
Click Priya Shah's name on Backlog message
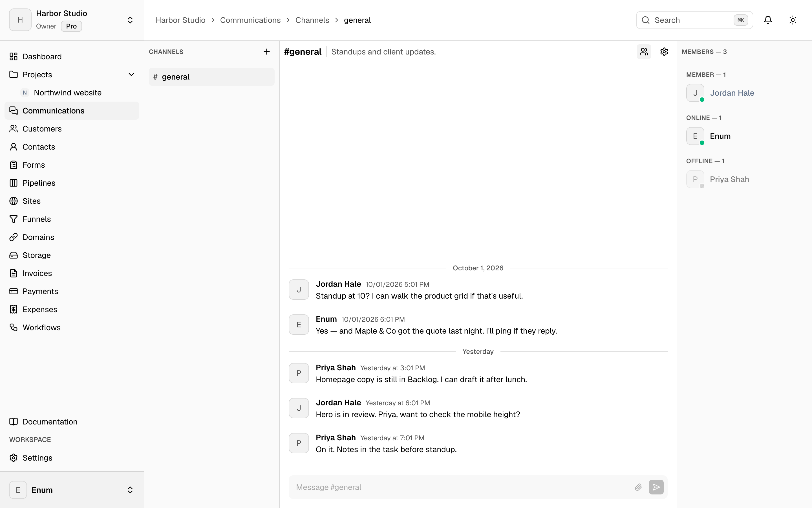336,367
